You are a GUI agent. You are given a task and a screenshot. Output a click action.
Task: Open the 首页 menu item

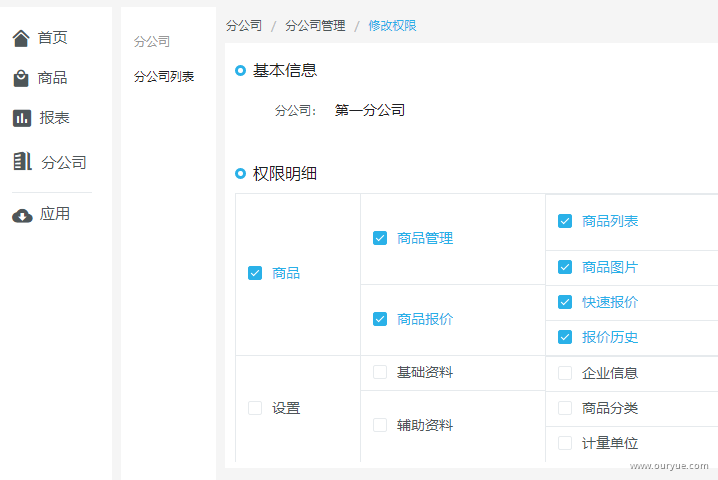click(x=53, y=38)
